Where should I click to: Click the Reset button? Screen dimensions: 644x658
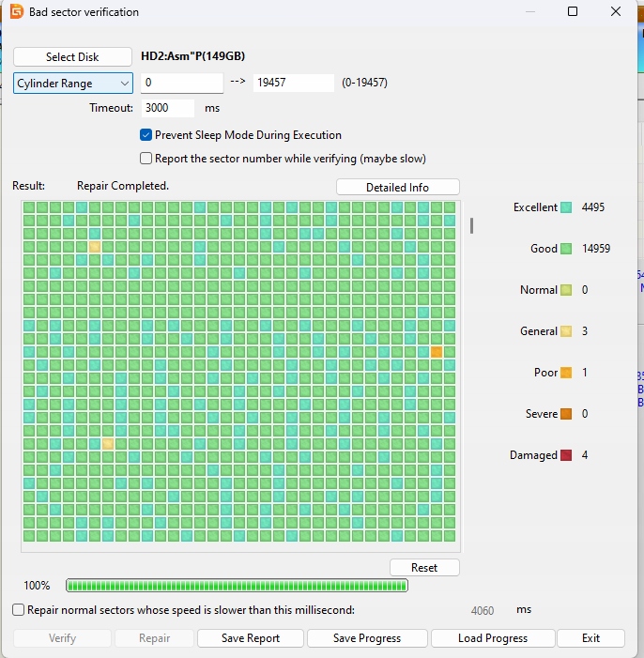[424, 568]
